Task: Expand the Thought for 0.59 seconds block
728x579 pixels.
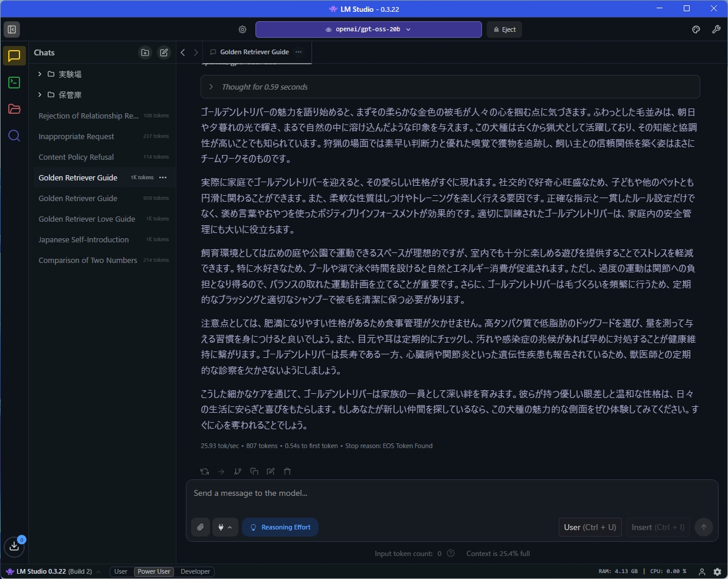Action: click(450, 87)
